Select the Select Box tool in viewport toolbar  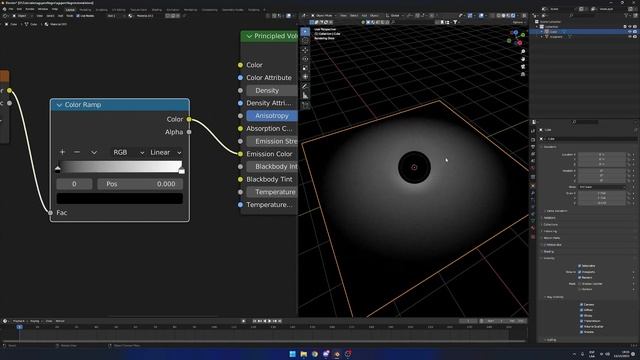305,31
